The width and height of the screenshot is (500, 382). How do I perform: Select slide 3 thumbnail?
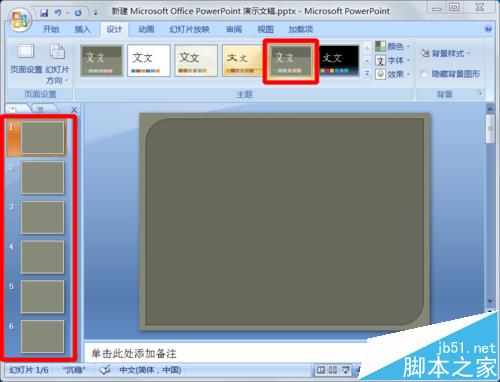tap(42, 217)
